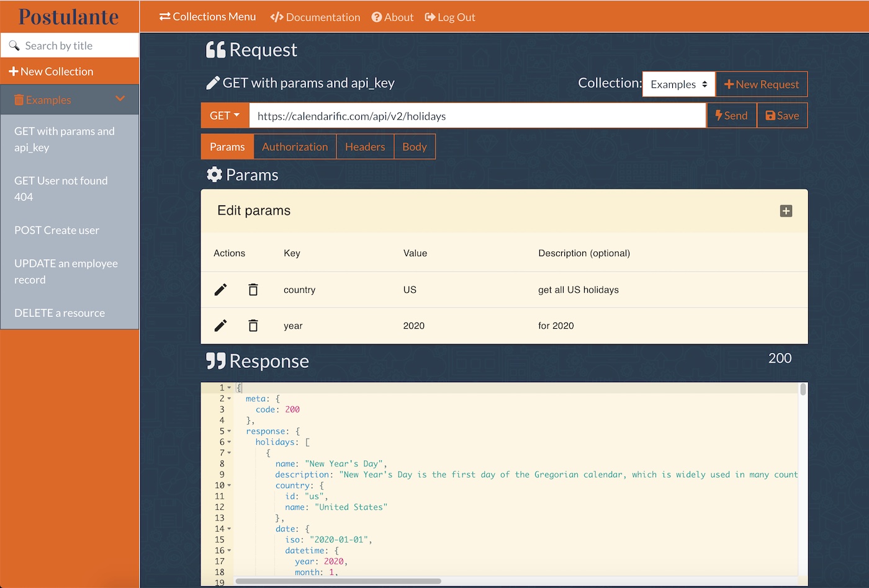Save the request
Image resolution: width=869 pixels, height=588 pixels.
tap(782, 115)
